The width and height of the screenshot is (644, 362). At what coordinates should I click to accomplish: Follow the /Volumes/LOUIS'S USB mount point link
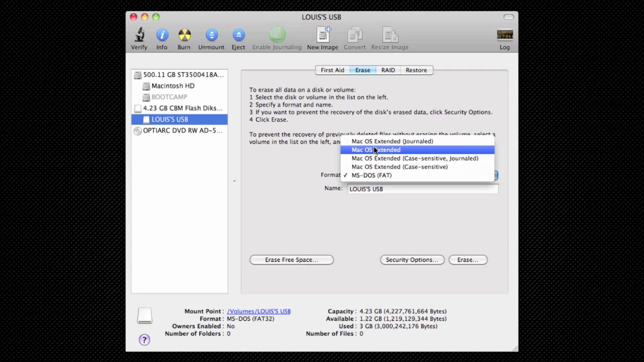[x=259, y=311]
